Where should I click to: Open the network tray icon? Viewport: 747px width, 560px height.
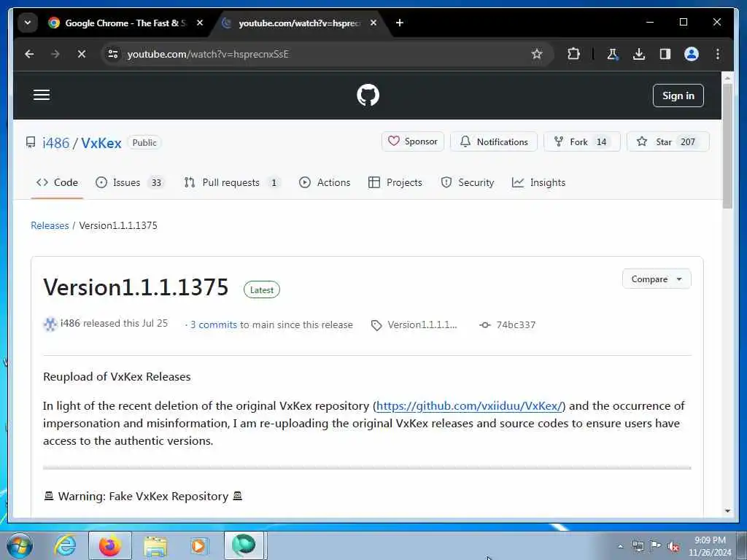638,546
